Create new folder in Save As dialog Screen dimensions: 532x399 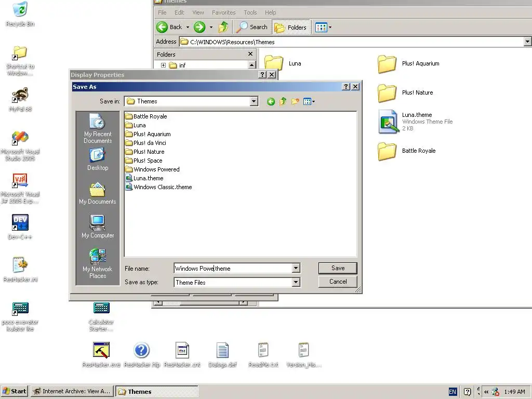[x=295, y=101]
